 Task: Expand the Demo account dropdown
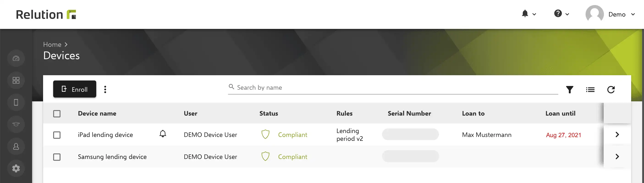click(x=633, y=14)
